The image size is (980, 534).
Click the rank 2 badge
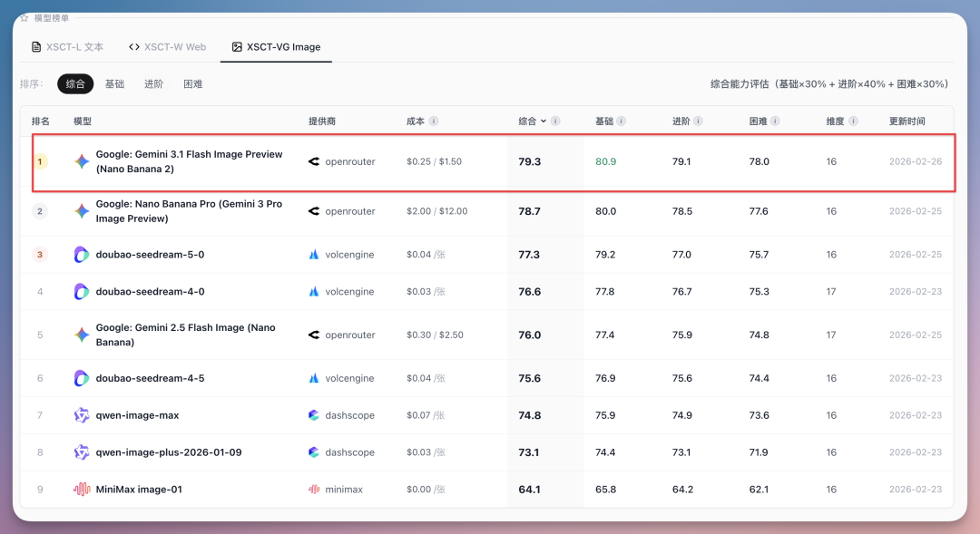point(40,211)
